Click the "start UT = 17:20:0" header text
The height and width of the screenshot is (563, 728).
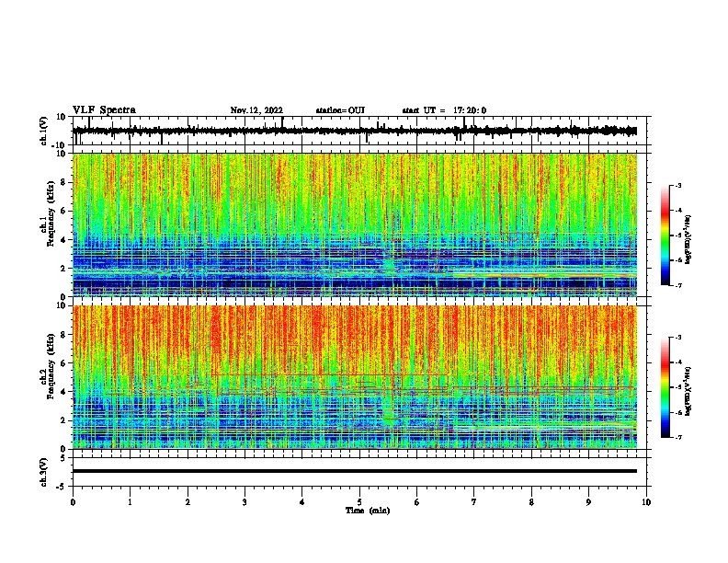[444, 110]
